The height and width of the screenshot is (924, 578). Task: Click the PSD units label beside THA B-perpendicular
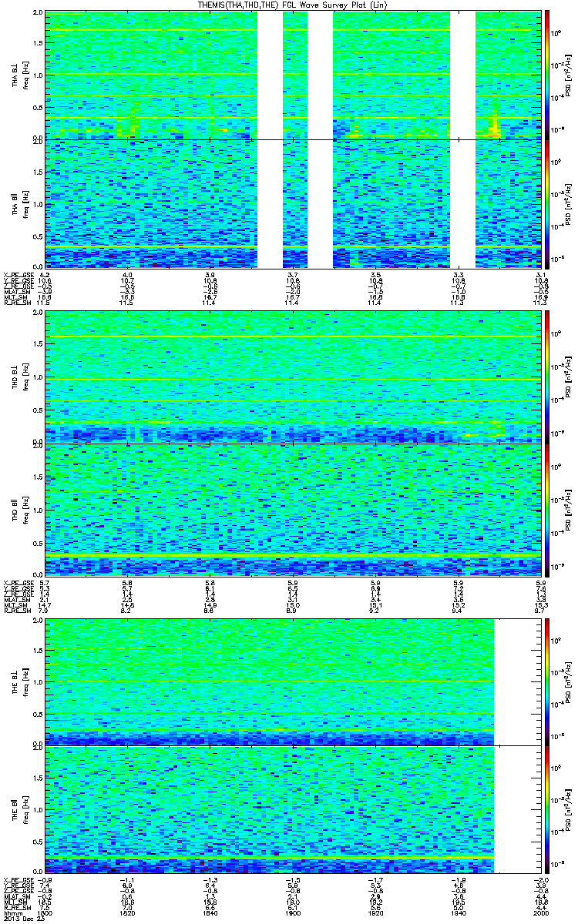click(x=570, y=75)
